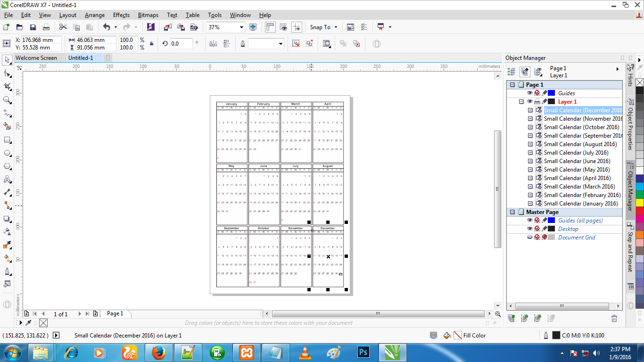This screenshot has height=362, width=644.
Task: Toggle Show Rulers in the toolbar
Action: tap(270, 27)
